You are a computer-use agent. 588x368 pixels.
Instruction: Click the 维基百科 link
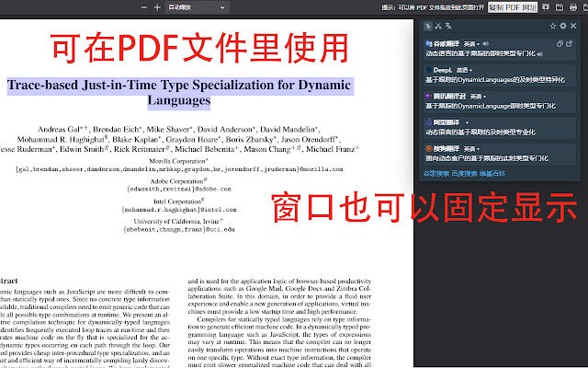491,172
